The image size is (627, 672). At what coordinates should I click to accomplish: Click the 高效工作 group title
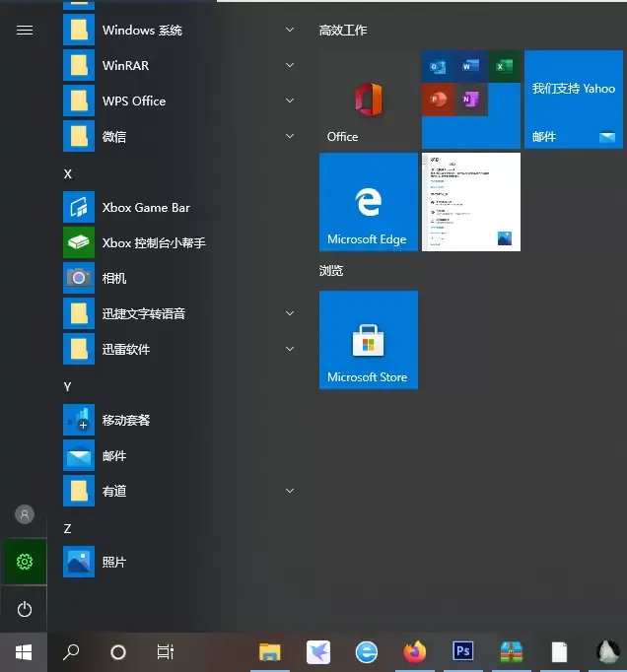[x=343, y=30]
